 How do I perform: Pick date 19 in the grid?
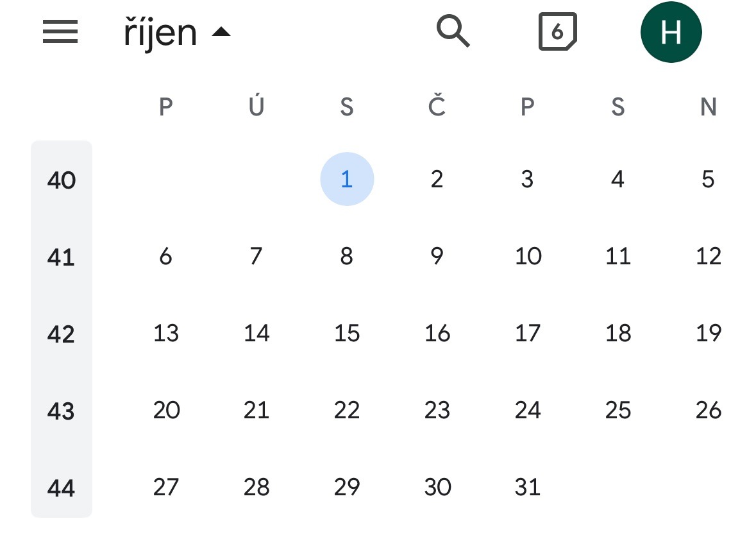click(x=708, y=334)
